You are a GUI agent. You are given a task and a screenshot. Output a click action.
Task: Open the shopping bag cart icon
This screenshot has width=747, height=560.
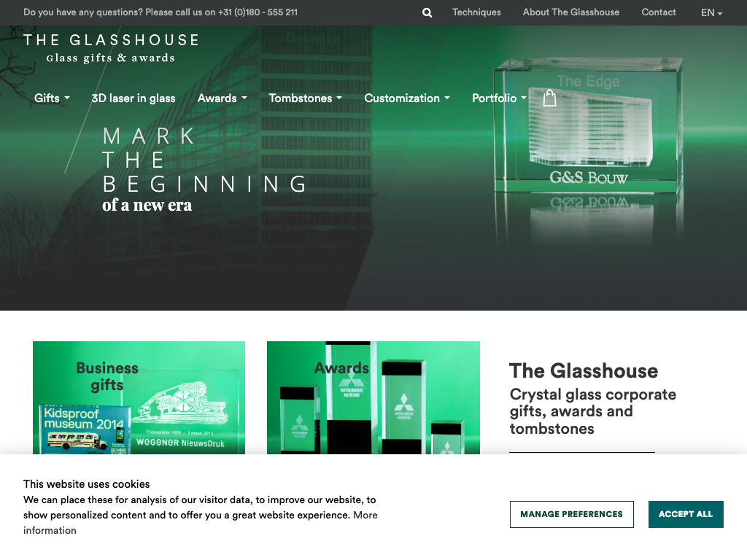pos(550,98)
